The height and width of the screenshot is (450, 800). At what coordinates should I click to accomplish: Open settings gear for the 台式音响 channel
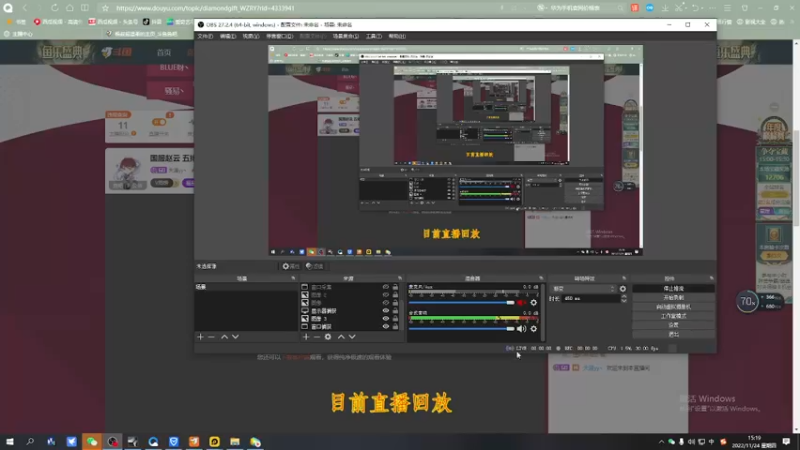click(x=534, y=329)
